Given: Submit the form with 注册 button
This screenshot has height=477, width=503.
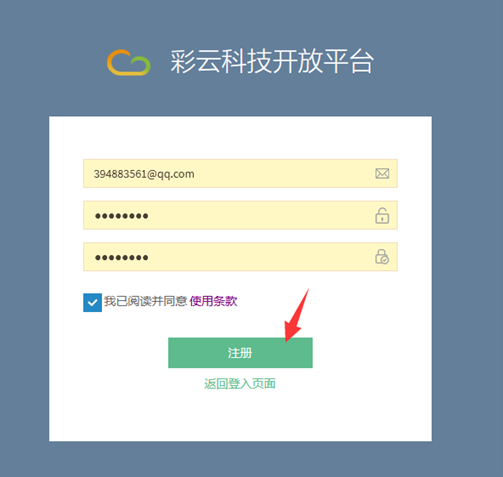Looking at the screenshot, I should click(x=240, y=353).
